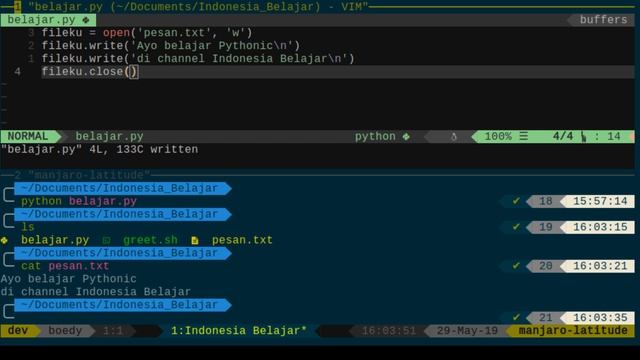
Task: Click the tmux clock 16:03:51
Action: coord(389,331)
